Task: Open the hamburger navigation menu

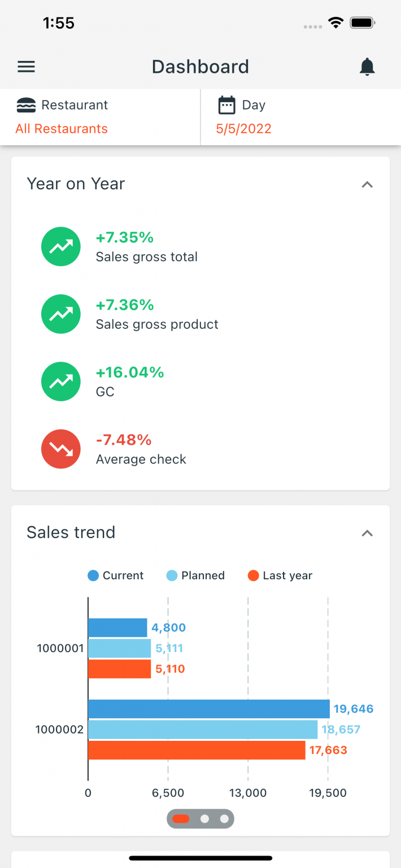Action: tap(26, 66)
